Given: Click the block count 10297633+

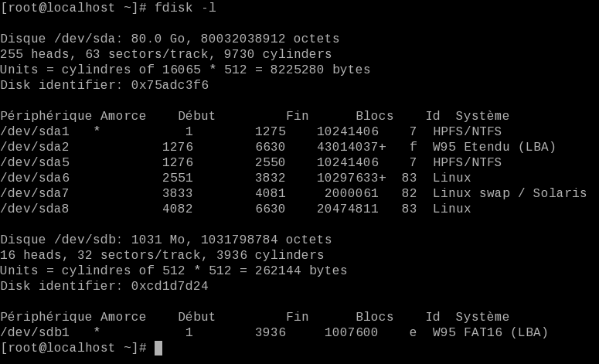Looking at the screenshot, I should (352, 178).
